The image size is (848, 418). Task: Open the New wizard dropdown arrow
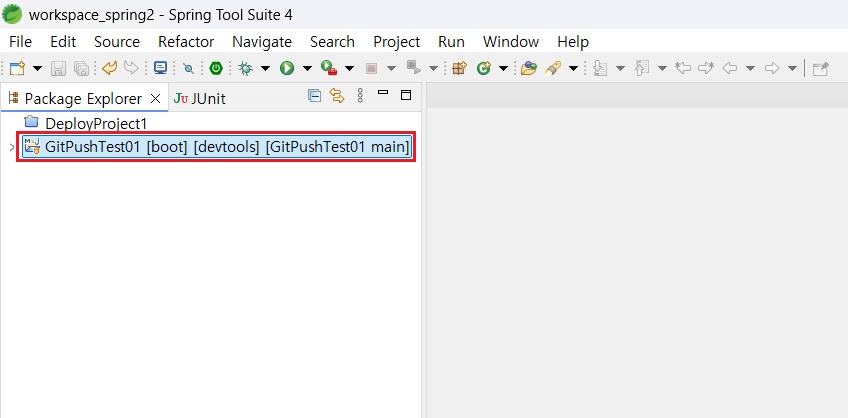[x=37, y=68]
